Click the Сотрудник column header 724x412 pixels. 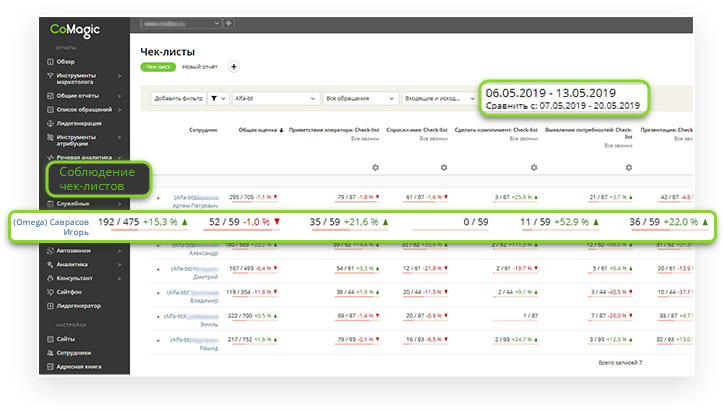pos(203,130)
